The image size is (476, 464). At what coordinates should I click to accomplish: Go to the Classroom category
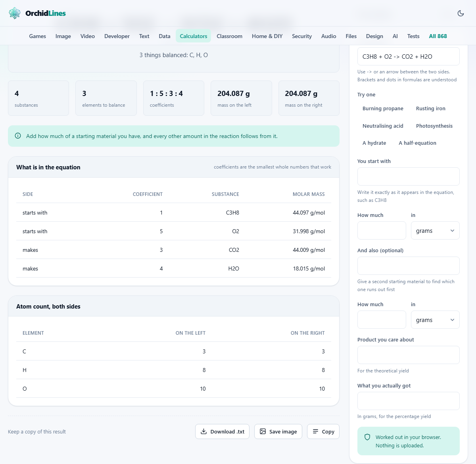[x=229, y=36]
